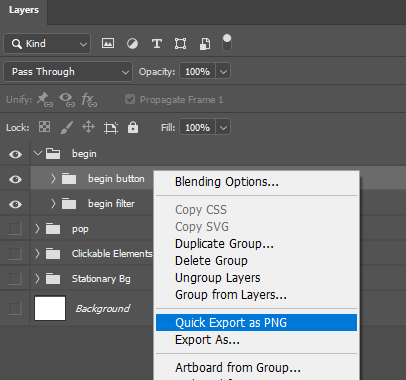The width and height of the screenshot is (406, 380).
Task: Click the begin filter folder icon
Action: pyautogui.click(x=69, y=204)
